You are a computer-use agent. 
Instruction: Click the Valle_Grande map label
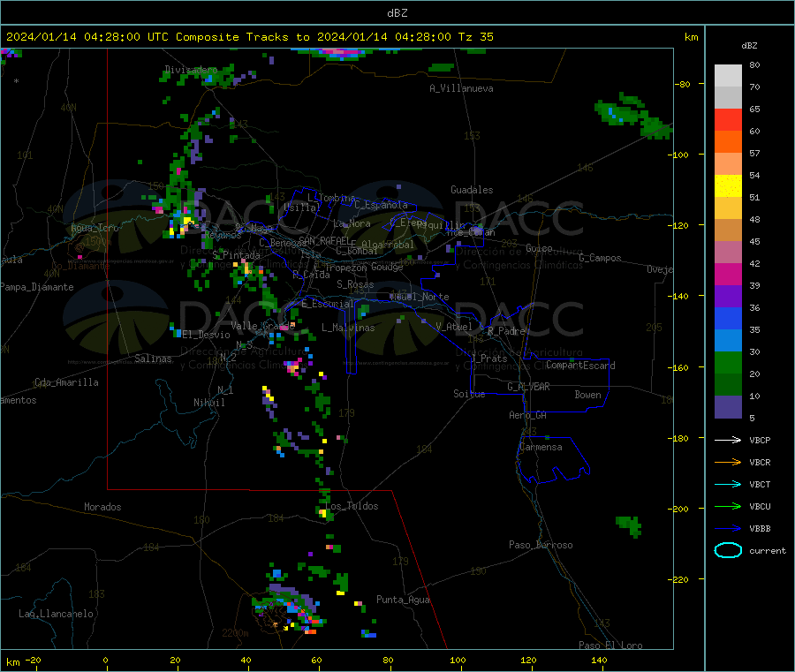point(262,325)
